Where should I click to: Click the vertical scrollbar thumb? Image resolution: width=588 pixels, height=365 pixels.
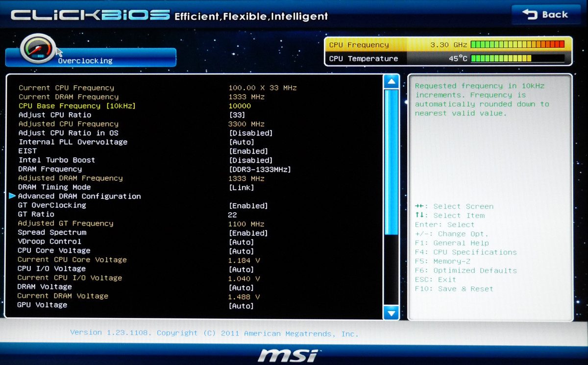(391, 162)
